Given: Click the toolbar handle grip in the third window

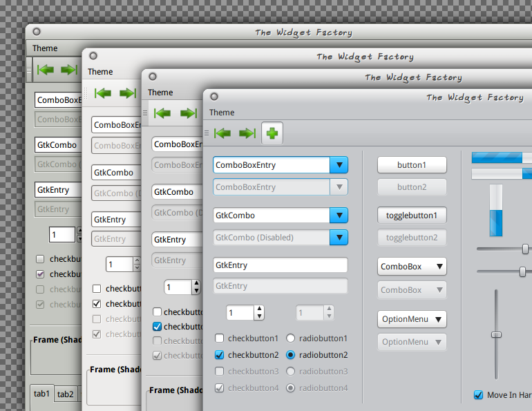Looking at the screenshot, I should (145, 113).
